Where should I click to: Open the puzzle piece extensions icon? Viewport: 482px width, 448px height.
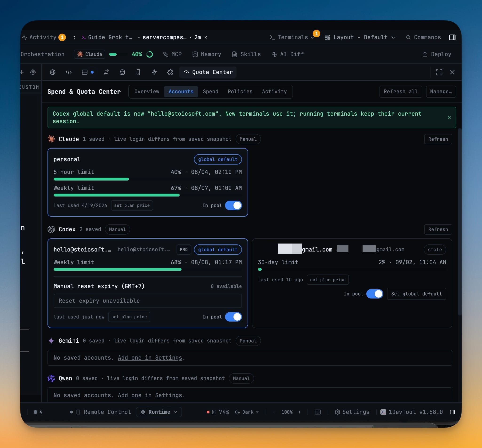click(170, 72)
